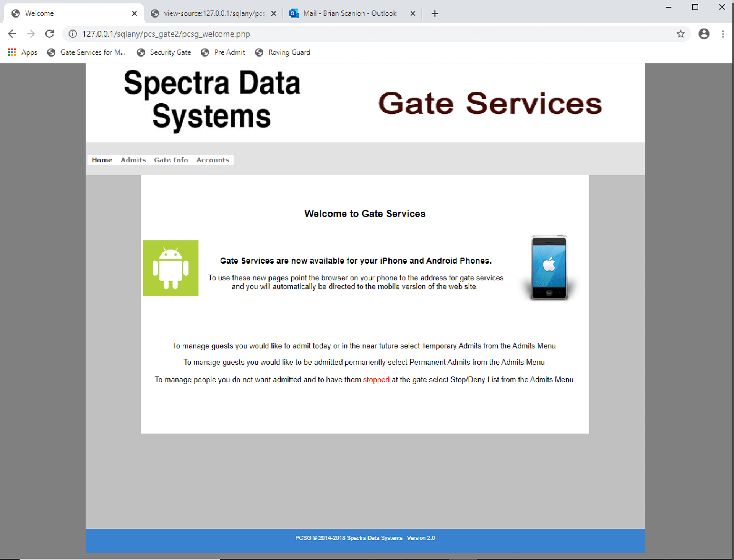Switch to the Outlook Mail tab
734x560 pixels.
tap(349, 13)
